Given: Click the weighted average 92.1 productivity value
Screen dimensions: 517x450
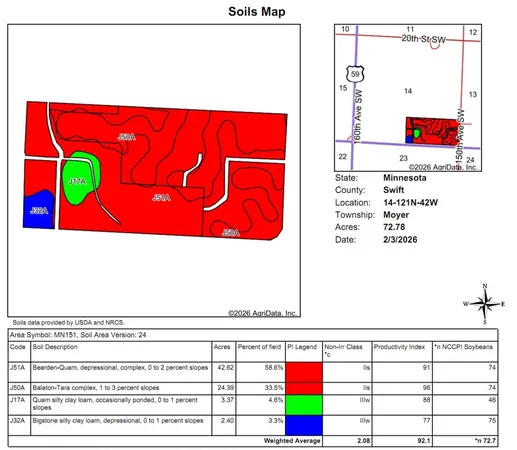Looking at the screenshot, I should [x=423, y=441].
